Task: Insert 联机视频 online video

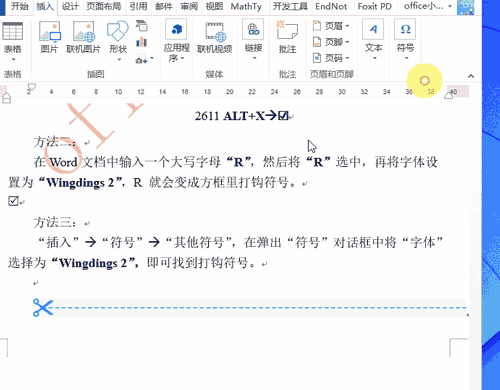Action: 215,32
